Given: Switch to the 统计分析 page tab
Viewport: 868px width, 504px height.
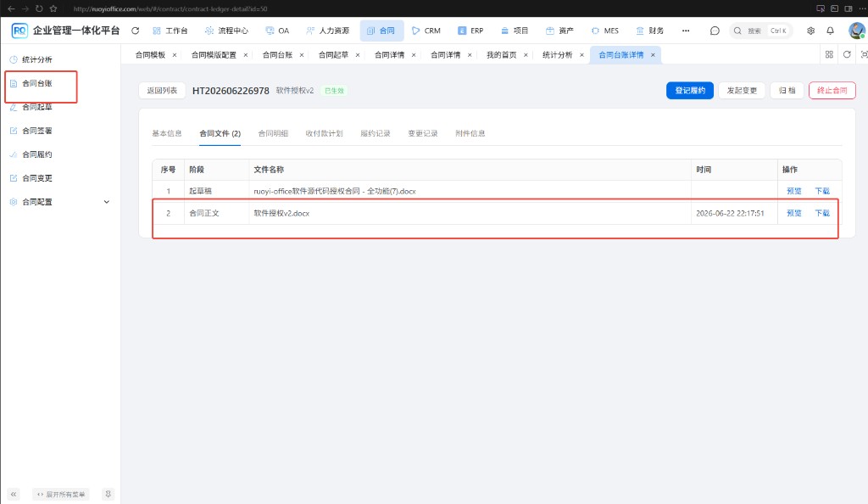Looking at the screenshot, I should [558, 55].
